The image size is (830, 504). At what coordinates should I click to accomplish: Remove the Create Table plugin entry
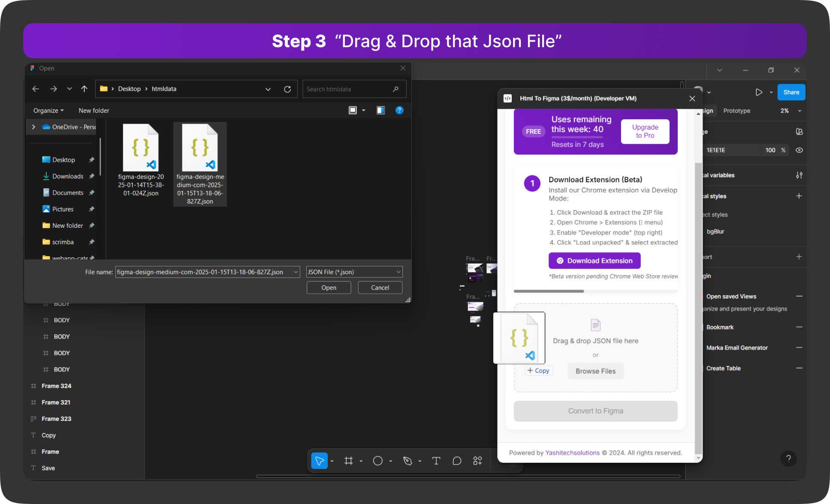[799, 368]
